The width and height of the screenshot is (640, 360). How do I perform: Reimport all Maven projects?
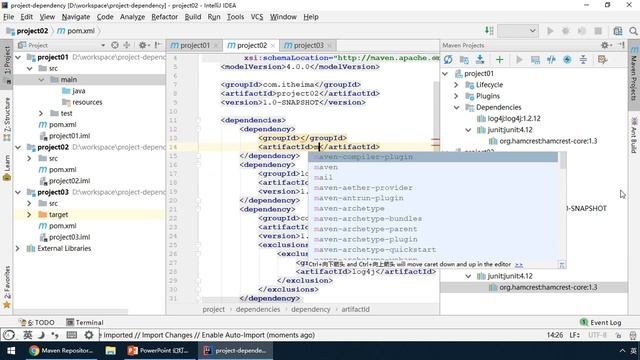[448, 60]
